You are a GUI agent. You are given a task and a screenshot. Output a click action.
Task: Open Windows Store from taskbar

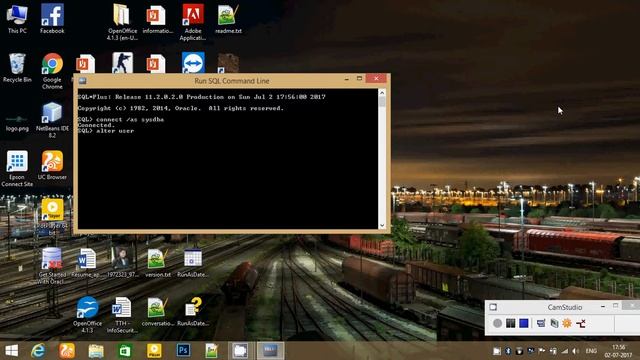pos(125,351)
